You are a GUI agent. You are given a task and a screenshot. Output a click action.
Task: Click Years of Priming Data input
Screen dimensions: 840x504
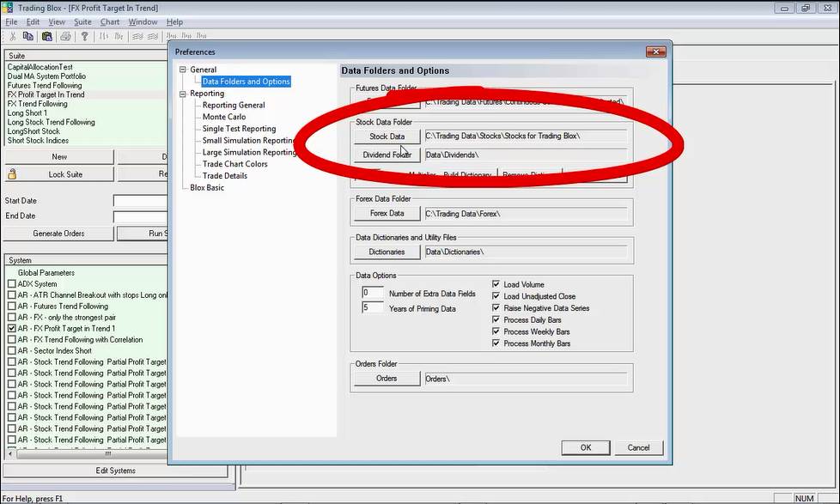(373, 308)
